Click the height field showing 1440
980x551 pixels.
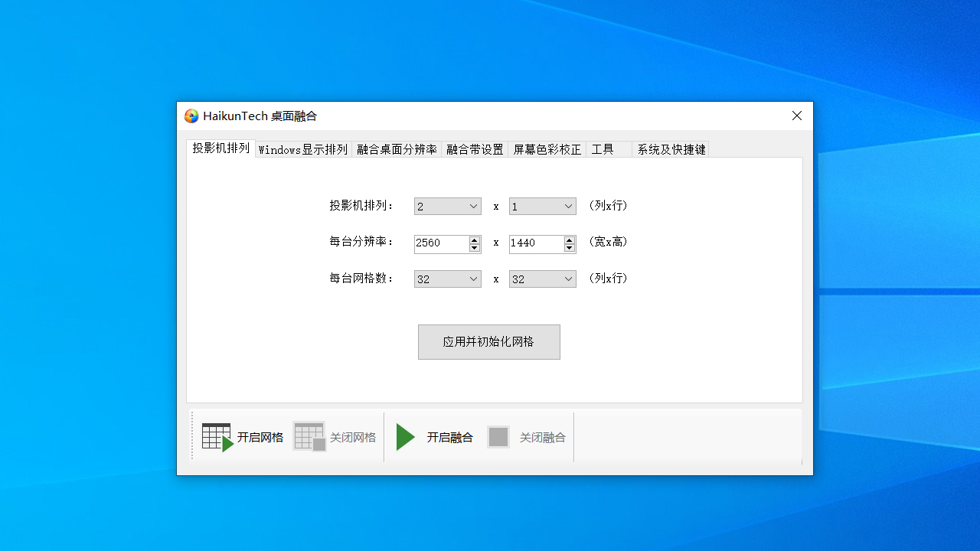click(x=536, y=243)
